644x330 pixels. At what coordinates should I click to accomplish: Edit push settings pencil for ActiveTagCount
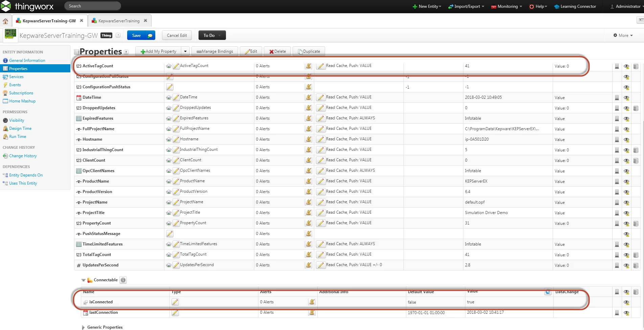pyautogui.click(x=320, y=66)
